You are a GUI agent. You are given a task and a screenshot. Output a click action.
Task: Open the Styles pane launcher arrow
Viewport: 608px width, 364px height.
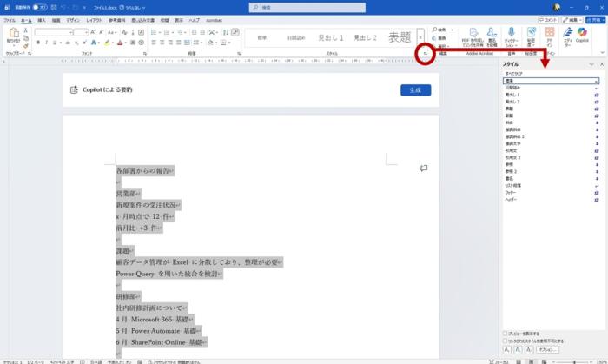425,55
